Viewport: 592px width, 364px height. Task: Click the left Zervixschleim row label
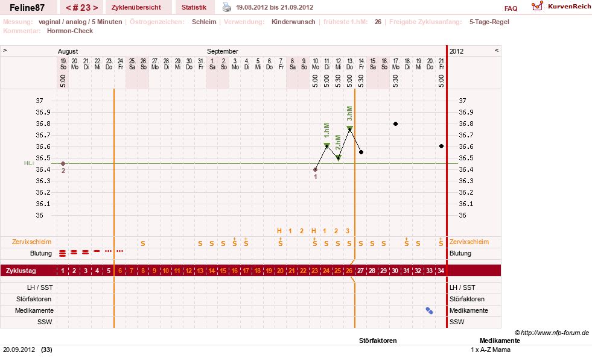[32, 242]
